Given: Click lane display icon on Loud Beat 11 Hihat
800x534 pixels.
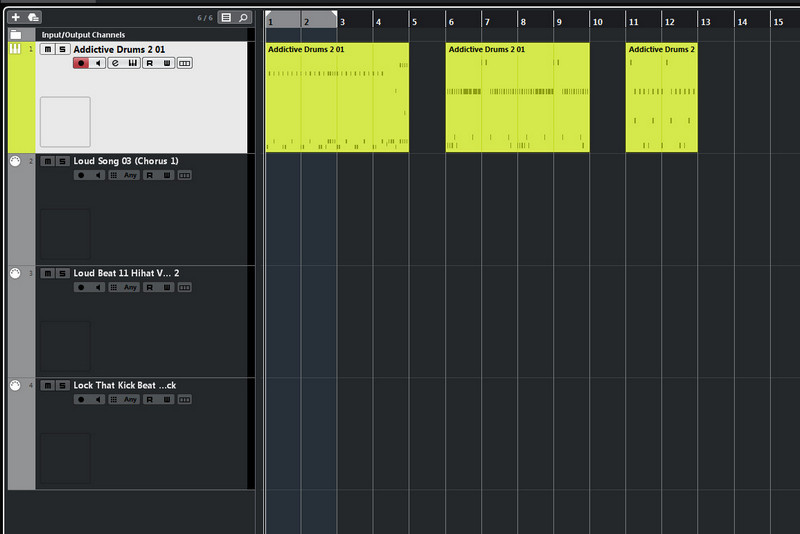Looking at the screenshot, I should tap(185, 288).
